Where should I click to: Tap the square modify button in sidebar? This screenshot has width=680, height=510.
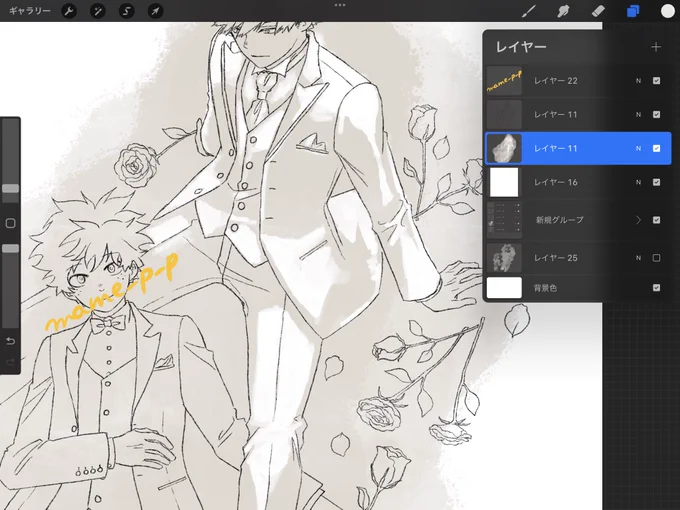[x=10, y=223]
